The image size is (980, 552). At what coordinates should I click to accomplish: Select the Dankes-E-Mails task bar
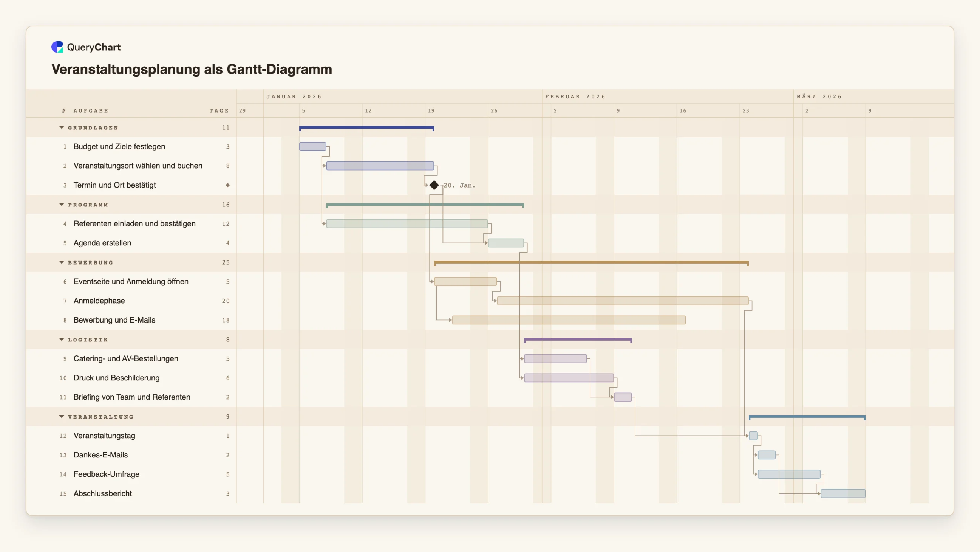pyautogui.click(x=767, y=455)
